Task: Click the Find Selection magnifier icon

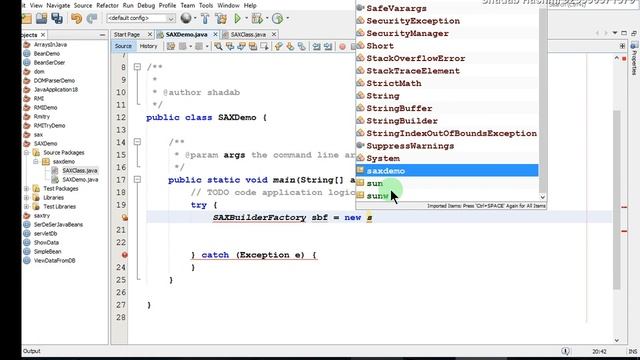Action: [x=218, y=47]
